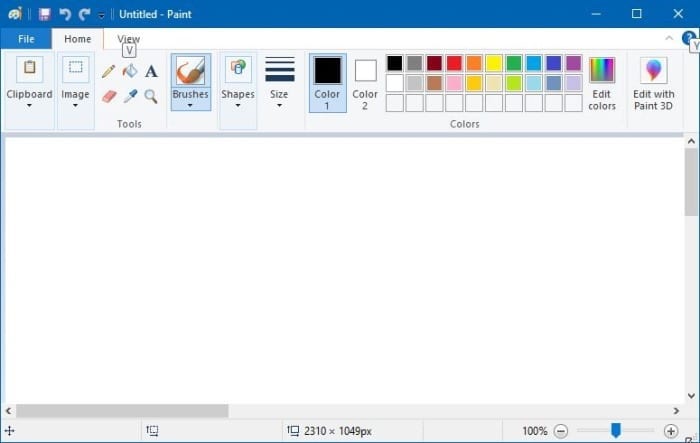This screenshot has height=443, width=700.
Task: Click the 100% zoom level text
Action: tap(535, 431)
